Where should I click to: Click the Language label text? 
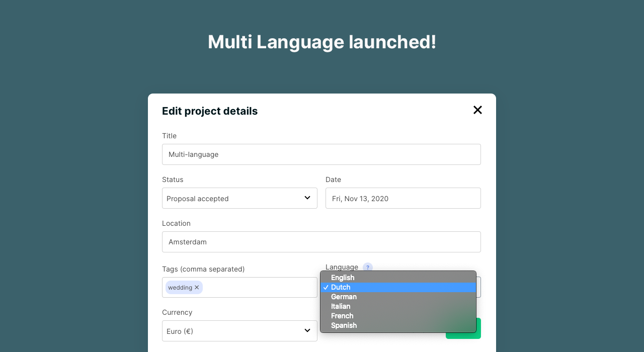(x=342, y=267)
